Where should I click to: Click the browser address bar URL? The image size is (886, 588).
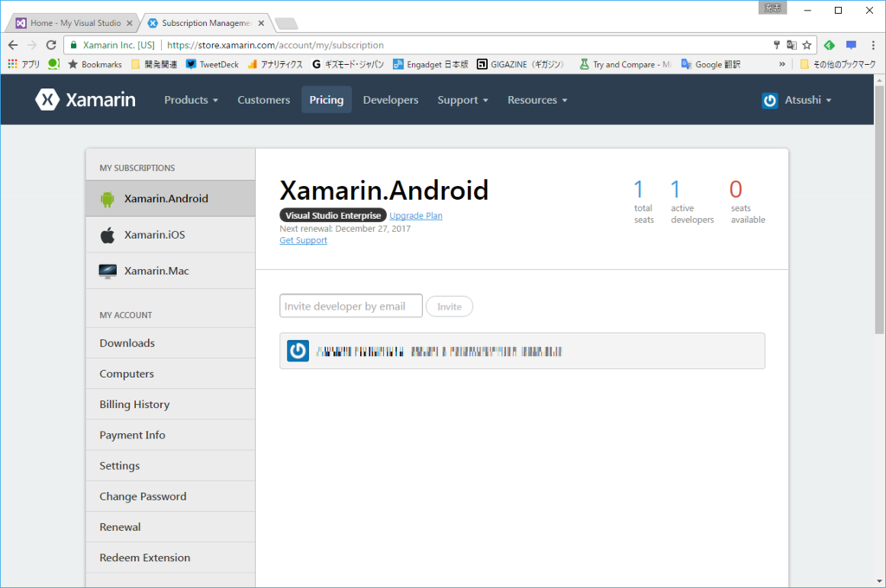[275, 45]
